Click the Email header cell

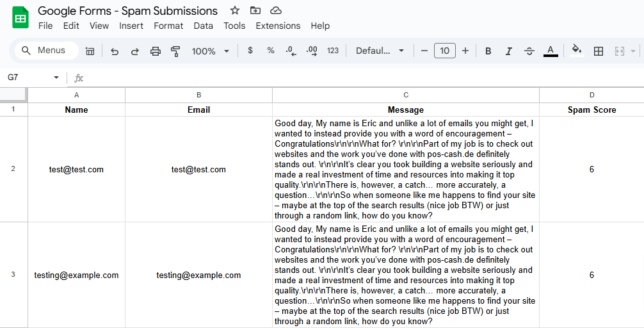coord(198,110)
